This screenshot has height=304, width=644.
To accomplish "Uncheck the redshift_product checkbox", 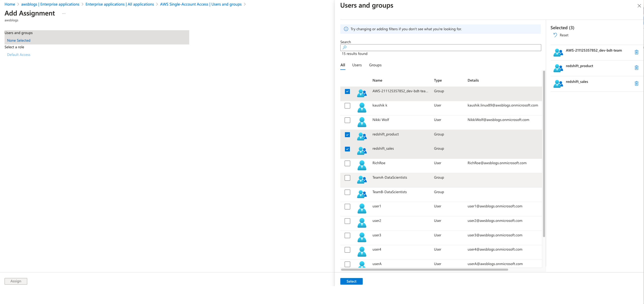I will tap(347, 135).
